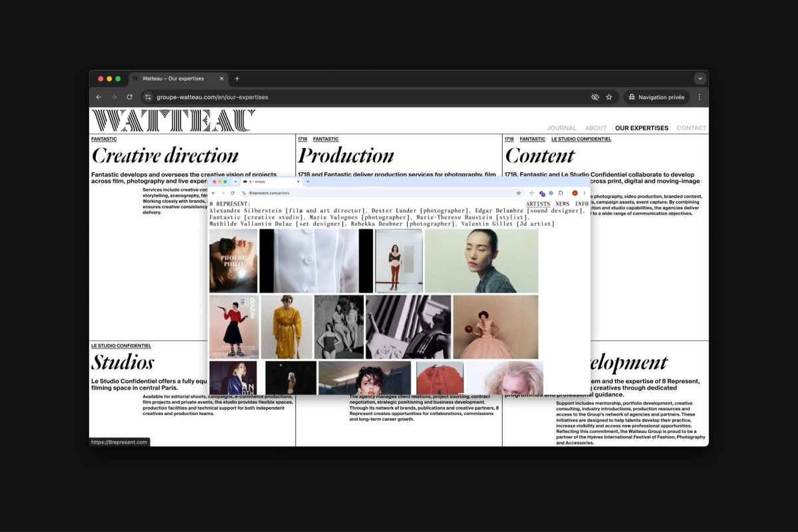
Task: Click artist name Dexter Lander
Action: coord(393,211)
